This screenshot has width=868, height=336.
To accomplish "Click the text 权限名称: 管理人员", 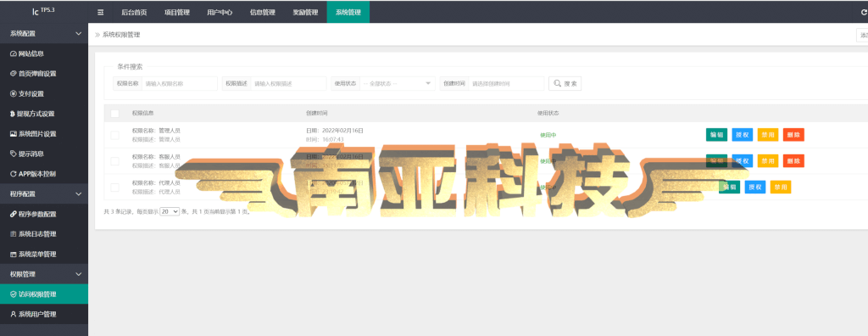I will click(x=156, y=131).
